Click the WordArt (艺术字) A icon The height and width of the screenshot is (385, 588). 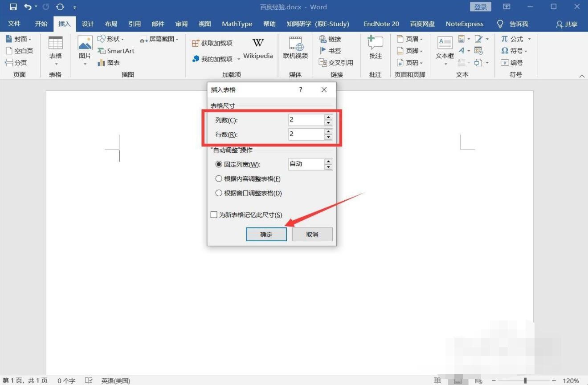(x=462, y=51)
